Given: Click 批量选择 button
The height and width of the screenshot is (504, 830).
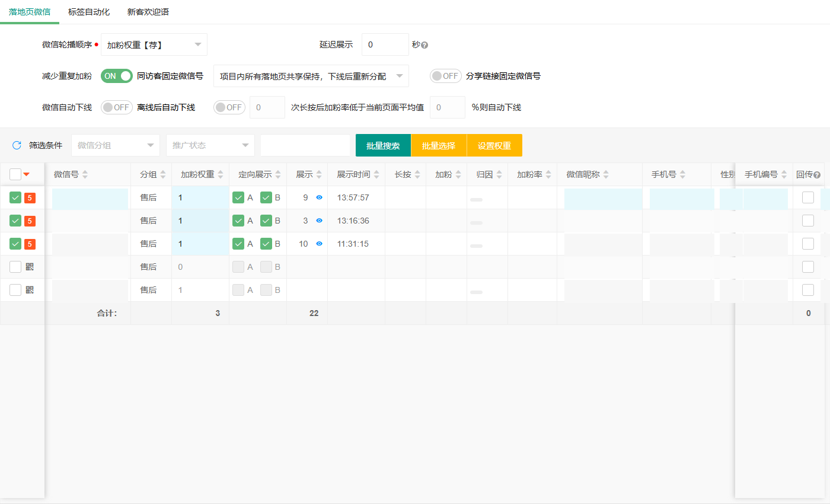Looking at the screenshot, I should point(439,145).
